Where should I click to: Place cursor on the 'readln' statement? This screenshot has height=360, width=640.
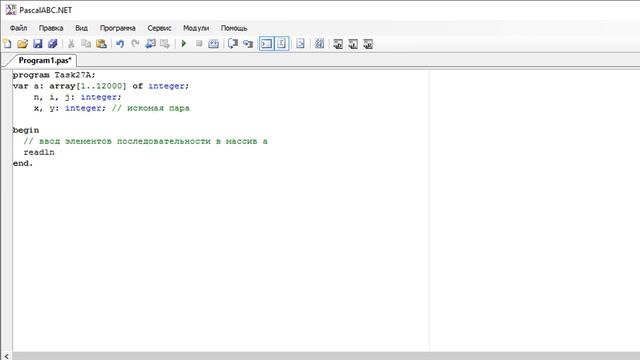coord(39,152)
